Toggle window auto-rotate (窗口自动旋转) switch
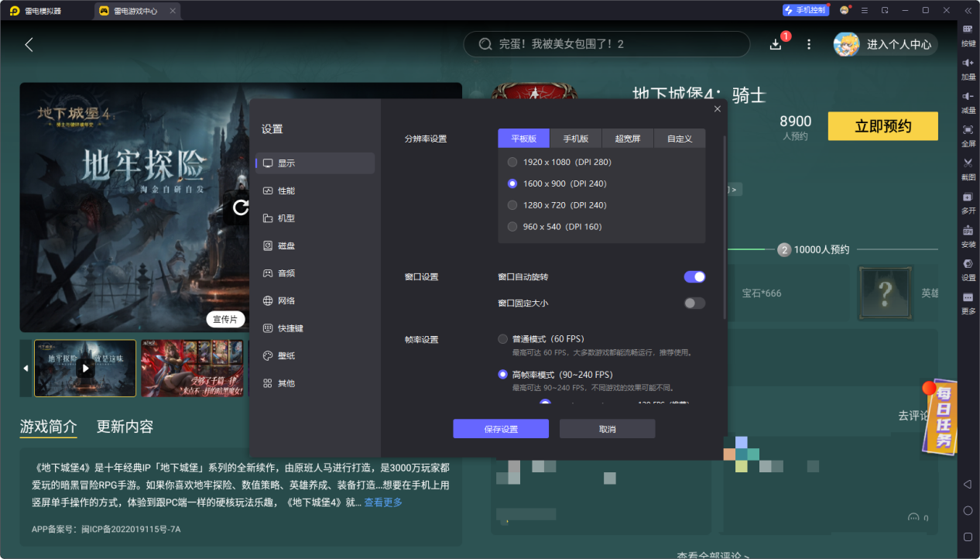 pyautogui.click(x=694, y=276)
